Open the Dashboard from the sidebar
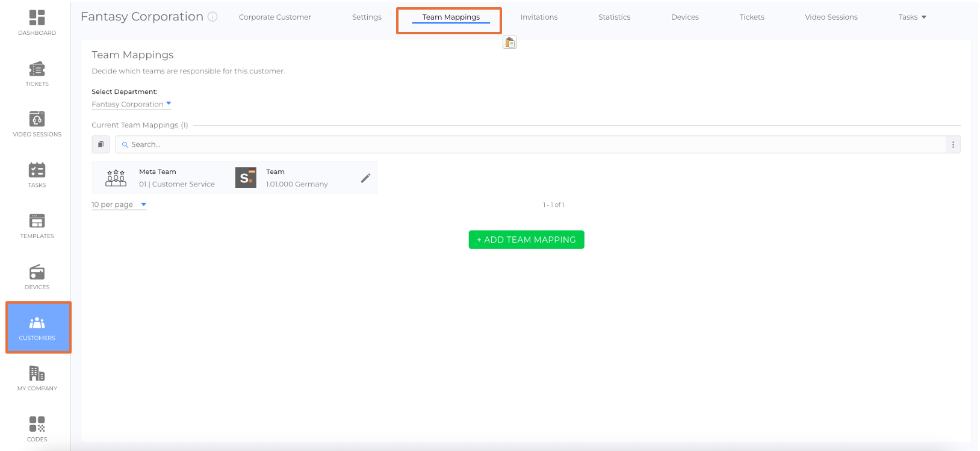Screen dimensions: 980x451 pos(37,23)
